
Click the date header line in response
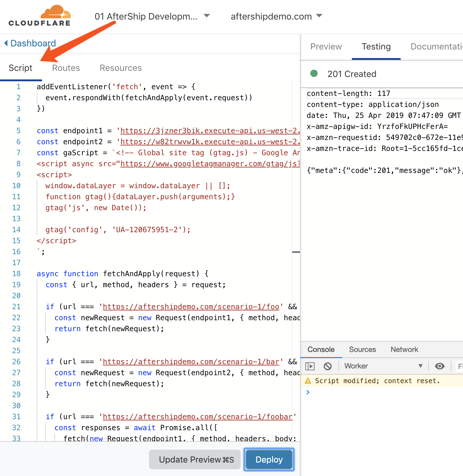(384, 115)
